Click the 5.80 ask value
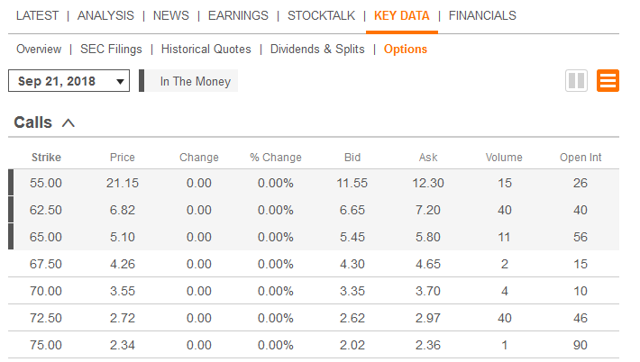This screenshot has height=362, width=640. [x=428, y=237]
